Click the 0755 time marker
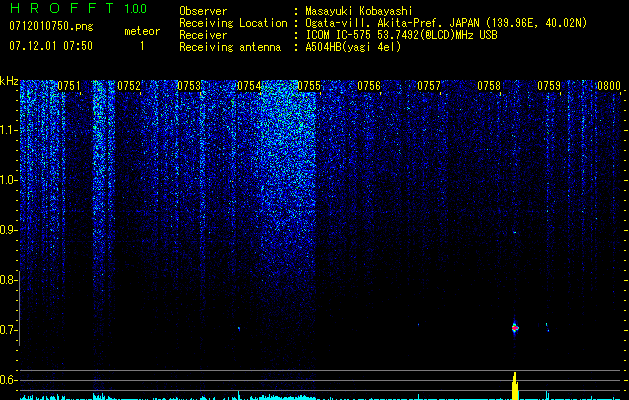629x400 pixels. click(x=309, y=86)
